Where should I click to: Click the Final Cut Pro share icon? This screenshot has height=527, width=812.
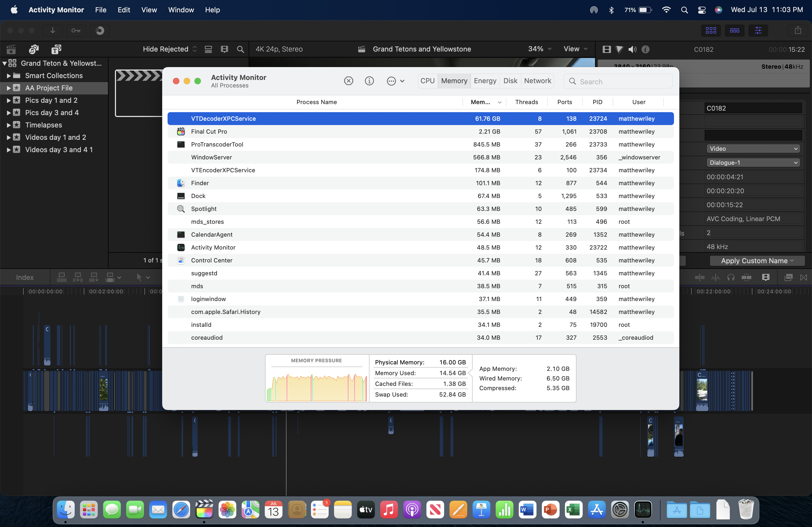tap(798, 30)
